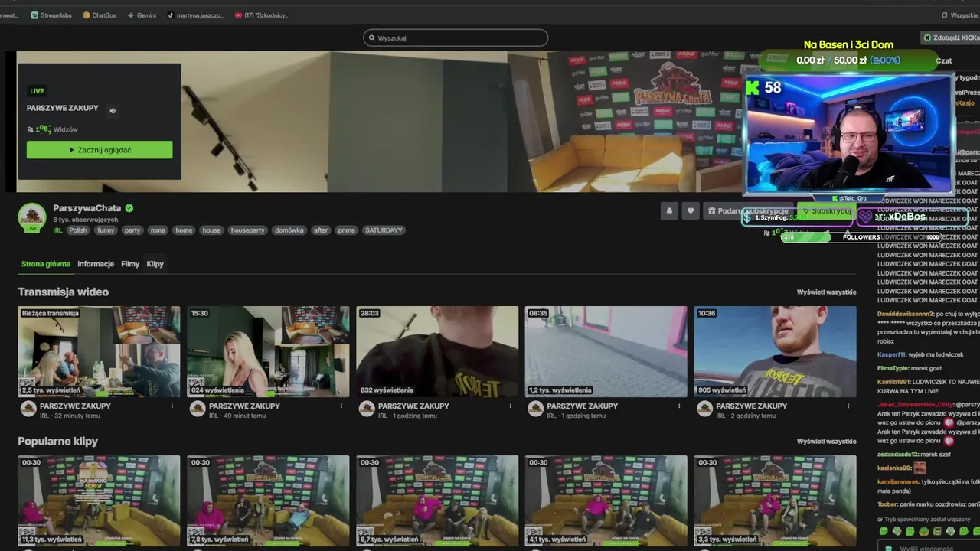Open the martyna.jaszczo TikTok bookmark
The height and width of the screenshot is (551, 980).
coord(195,15)
